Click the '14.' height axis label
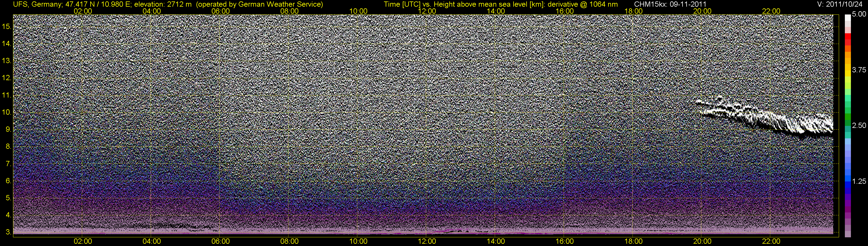868x246 pixels. [x=7, y=44]
